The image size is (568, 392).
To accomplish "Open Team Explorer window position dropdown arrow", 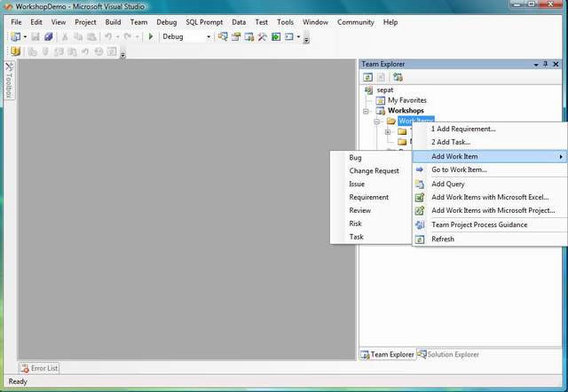I will tap(536, 65).
